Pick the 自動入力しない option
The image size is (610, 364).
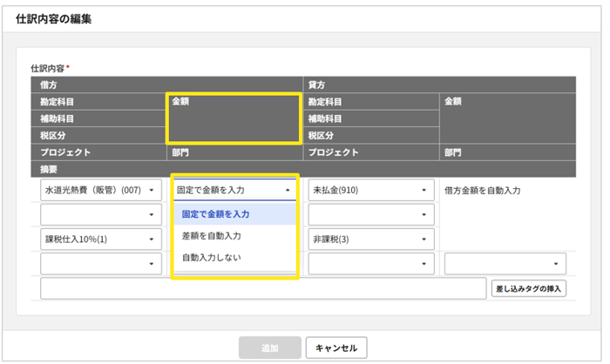(235, 258)
